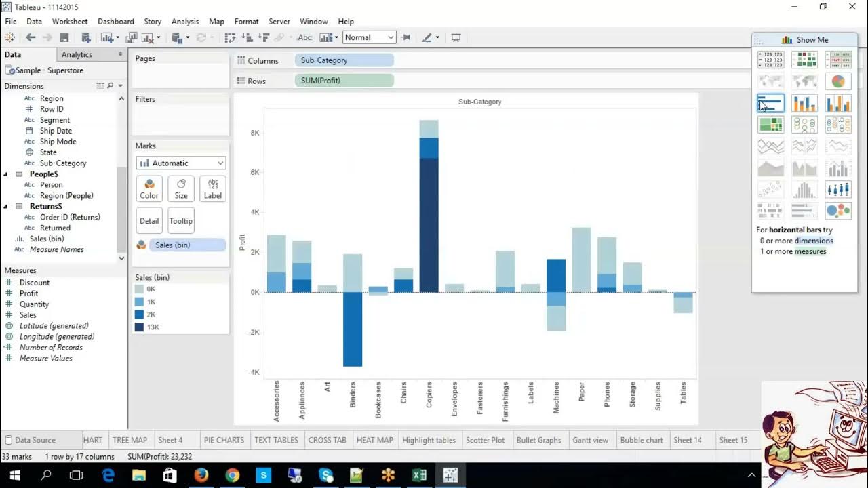Click the Label button on Marks card
The width and height of the screenshot is (868, 488).
click(213, 189)
